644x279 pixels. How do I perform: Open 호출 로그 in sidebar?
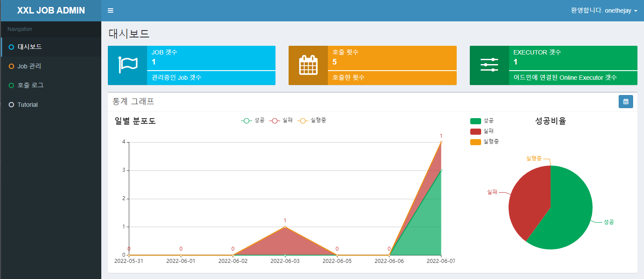pyautogui.click(x=51, y=85)
